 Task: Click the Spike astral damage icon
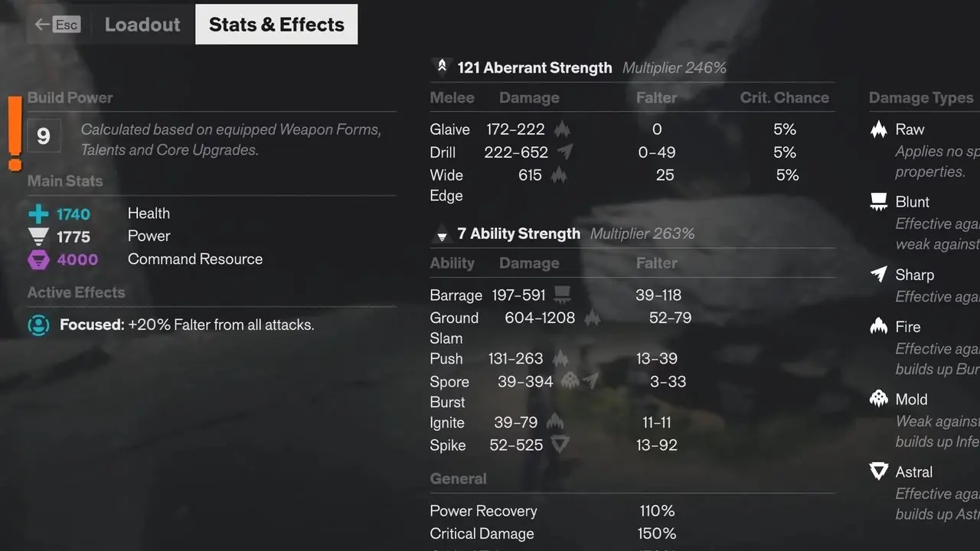click(560, 444)
